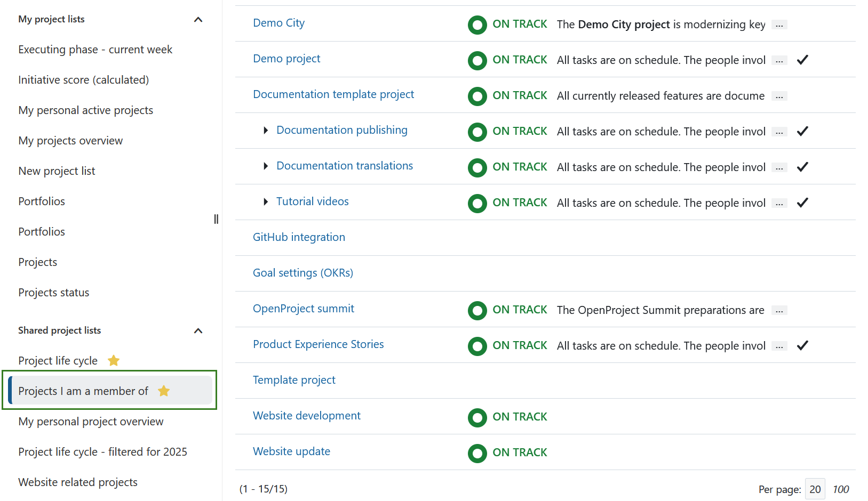Toggle the checkmark on Documentation translations row
The width and height of the screenshot is (868, 501).
(x=802, y=167)
